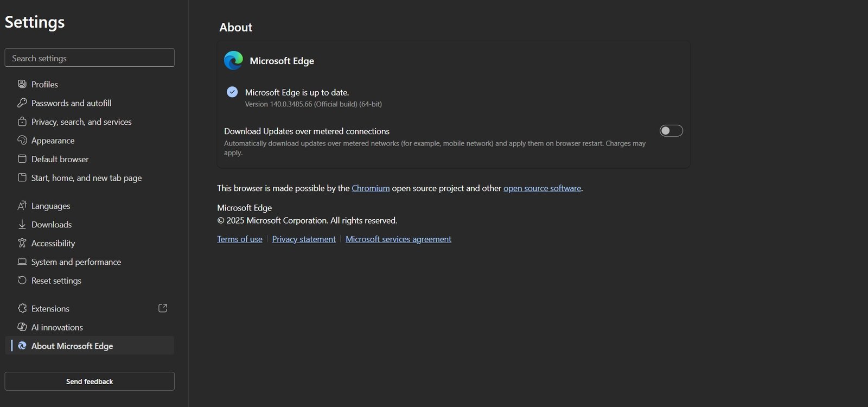Click the Start, home, and new tab page icon
Screen dimensions: 868x407
pos(22,177)
